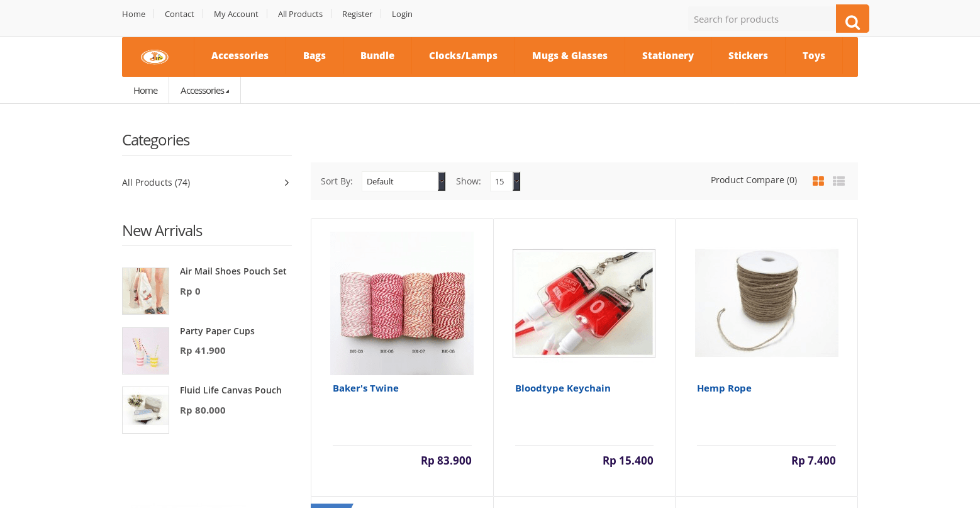
Task: Open the Clocks/Lamps menu category
Action: [463, 56]
